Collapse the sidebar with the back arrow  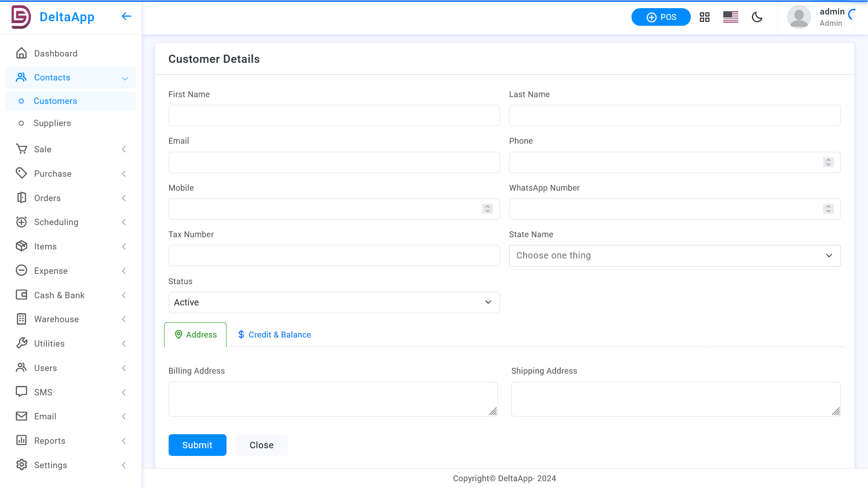point(126,16)
